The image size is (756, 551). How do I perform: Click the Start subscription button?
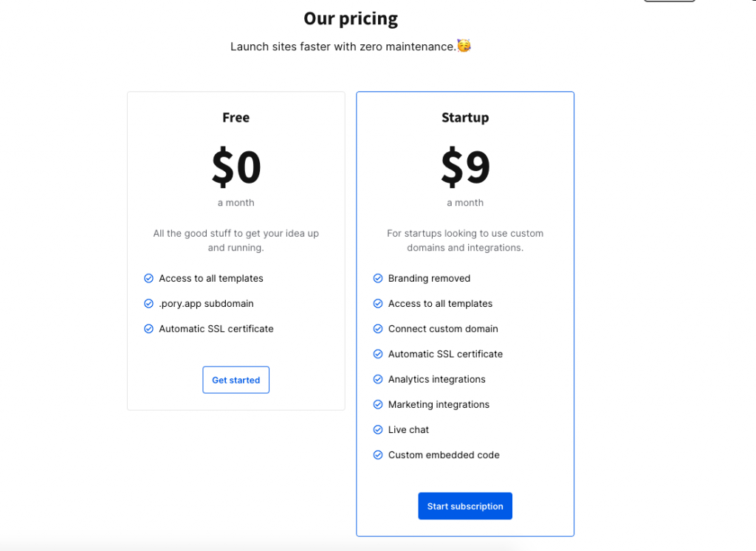coord(465,506)
